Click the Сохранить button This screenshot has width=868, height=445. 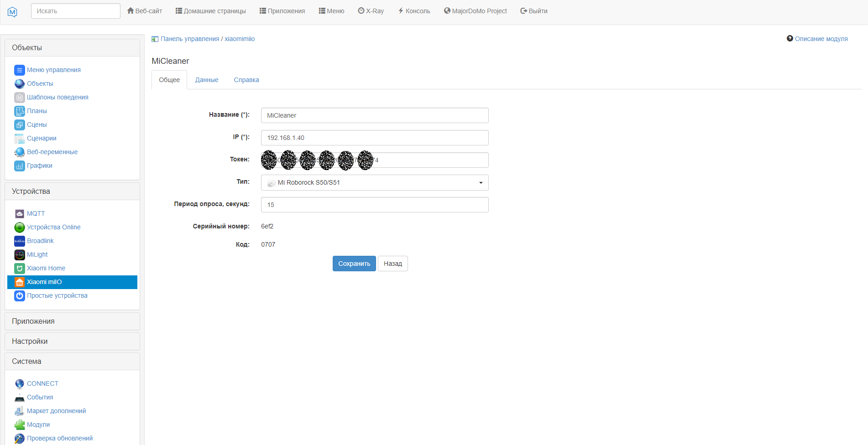[354, 264]
